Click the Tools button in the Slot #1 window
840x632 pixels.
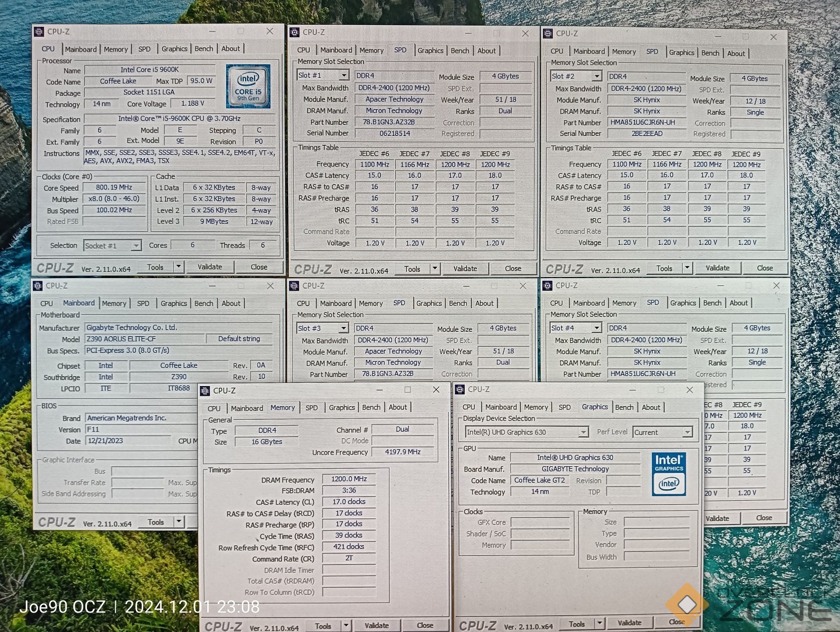(x=412, y=269)
